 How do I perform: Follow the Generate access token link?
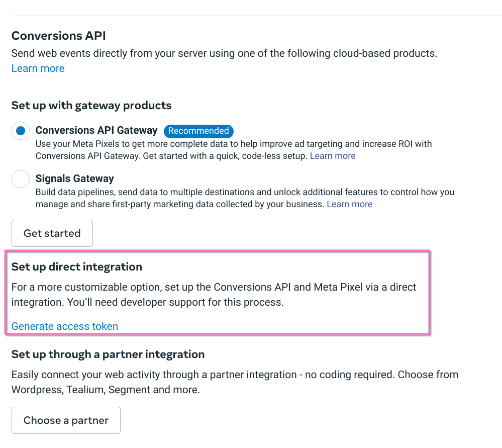click(65, 326)
